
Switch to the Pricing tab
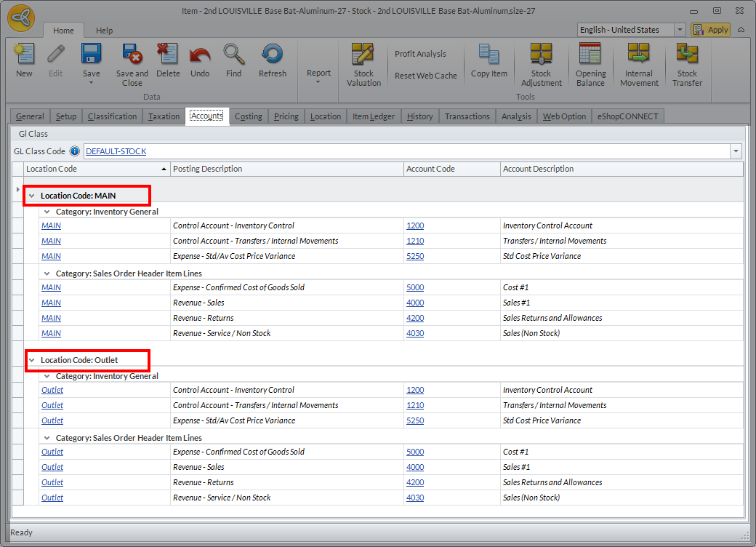pyautogui.click(x=286, y=116)
